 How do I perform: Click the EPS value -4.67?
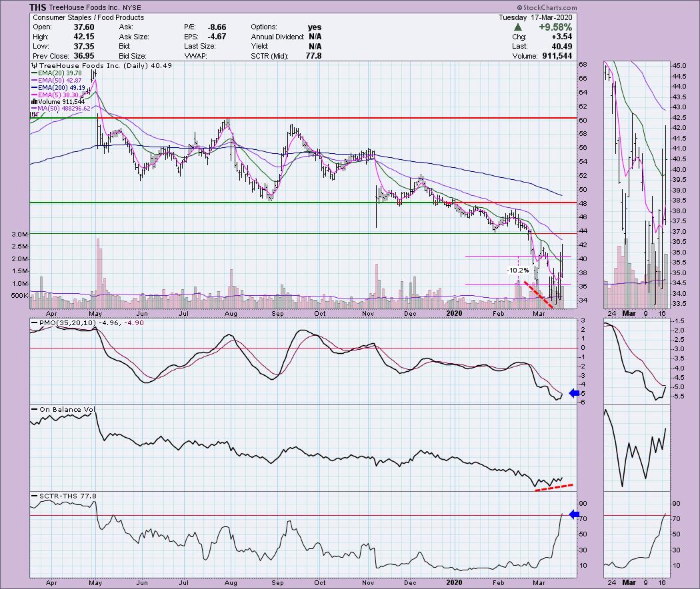217,37
